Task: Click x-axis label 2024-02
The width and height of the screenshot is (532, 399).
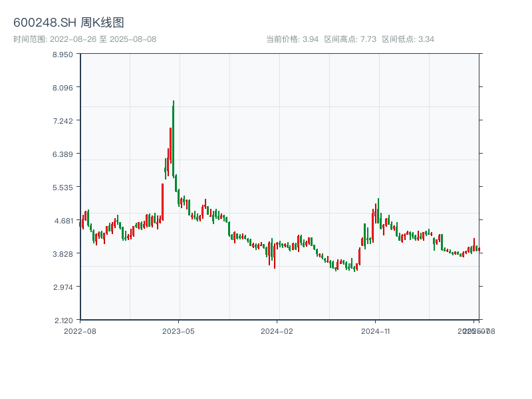Action: click(277, 331)
